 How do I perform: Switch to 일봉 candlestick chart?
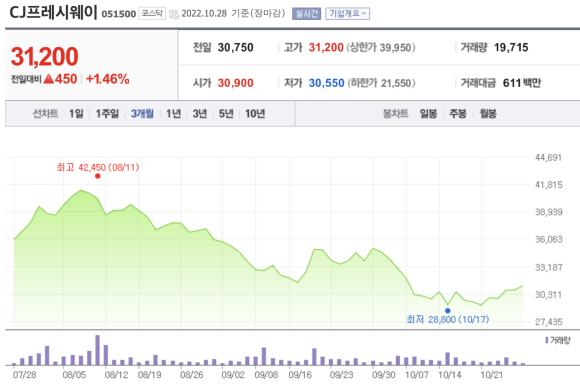(x=428, y=114)
